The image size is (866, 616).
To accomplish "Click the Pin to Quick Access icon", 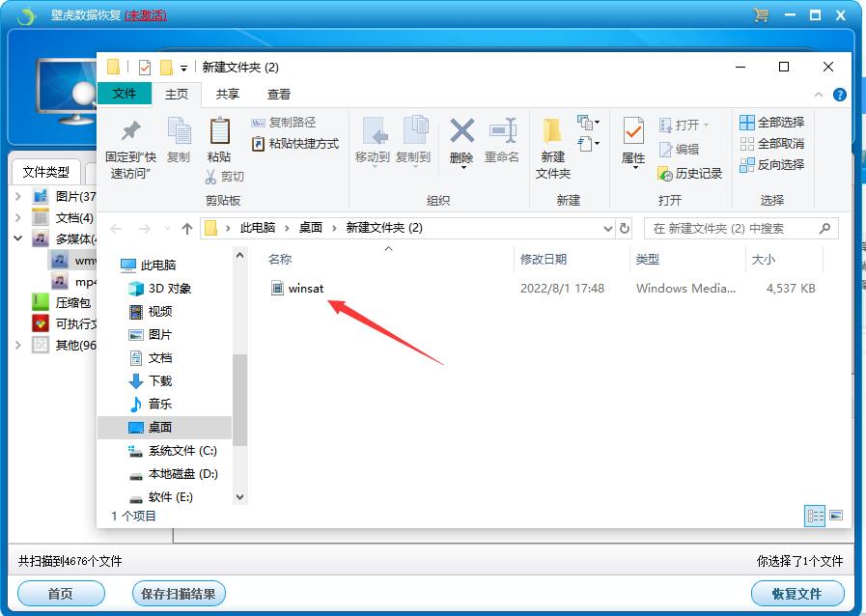I will coord(130,132).
